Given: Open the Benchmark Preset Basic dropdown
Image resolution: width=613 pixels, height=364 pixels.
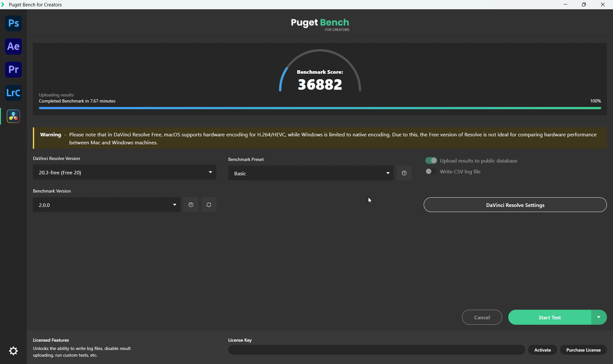Looking at the screenshot, I should click(x=311, y=173).
